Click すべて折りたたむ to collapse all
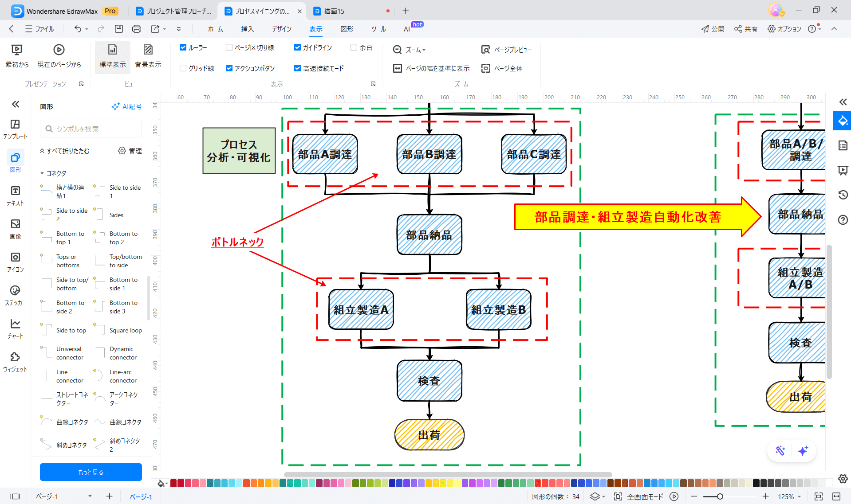Screen dimensions: 851x504 (65, 151)
